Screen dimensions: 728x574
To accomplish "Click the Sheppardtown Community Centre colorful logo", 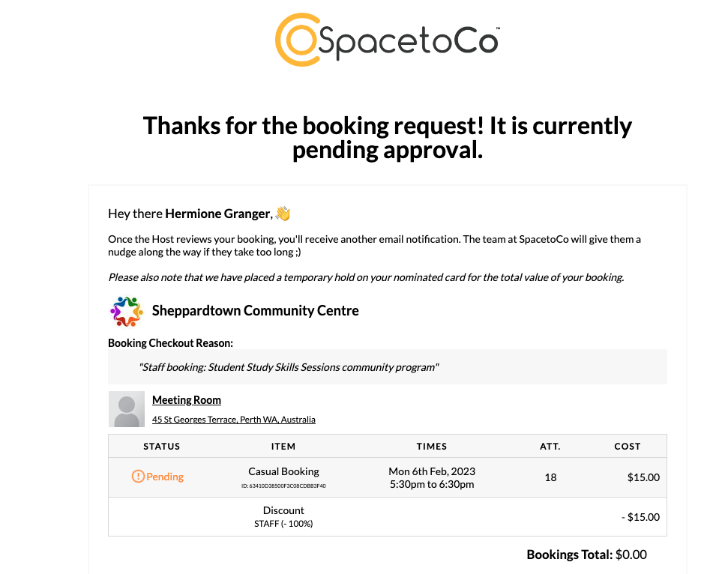I will (x=126, y=311).
